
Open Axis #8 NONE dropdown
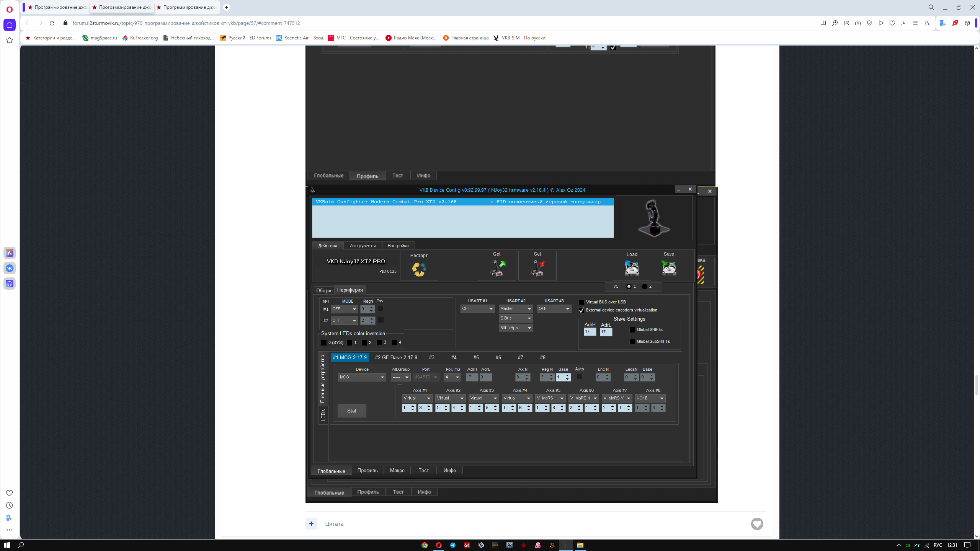click(x=650, y=398)
